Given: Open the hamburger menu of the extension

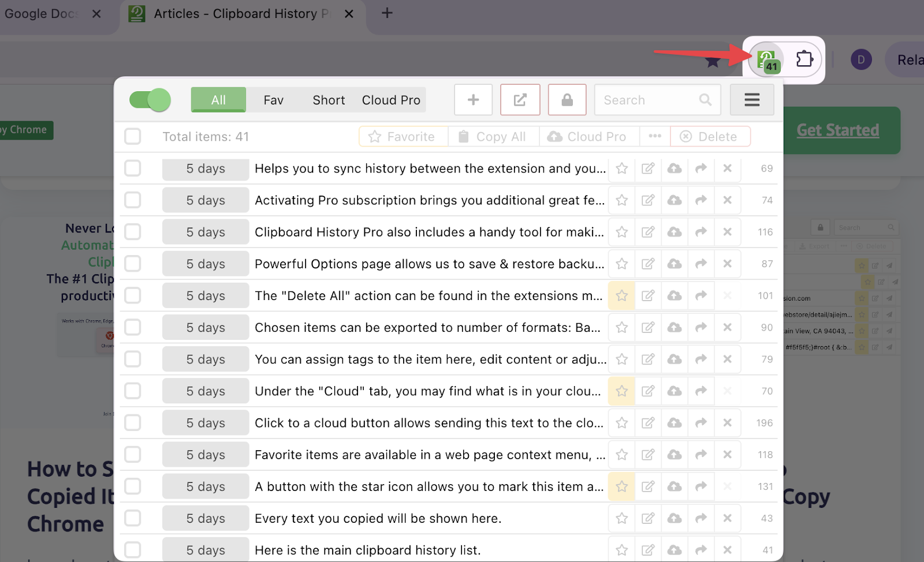Looking at the screenshot, I should pos(752,100).
